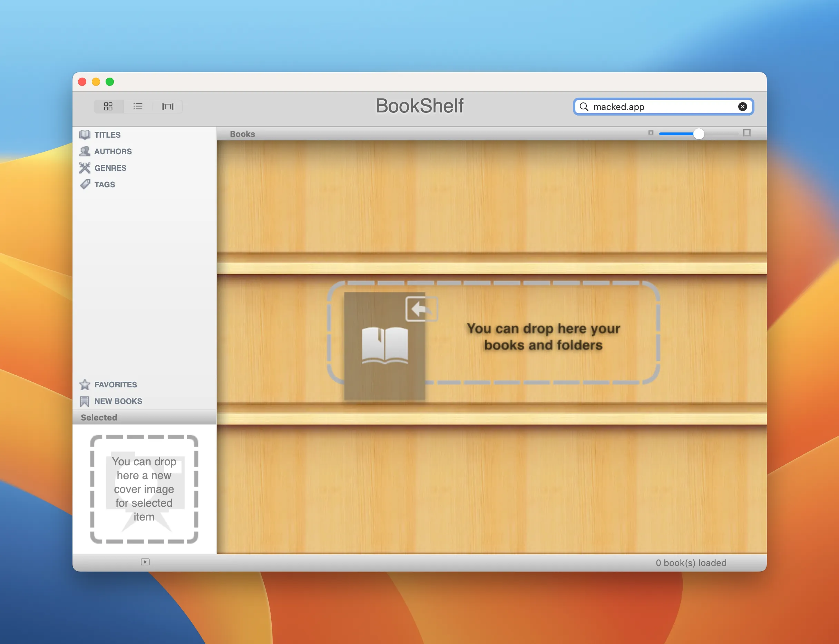Maximize the BookShelf window
Screen dimensions: 839x644
(110, 82)
